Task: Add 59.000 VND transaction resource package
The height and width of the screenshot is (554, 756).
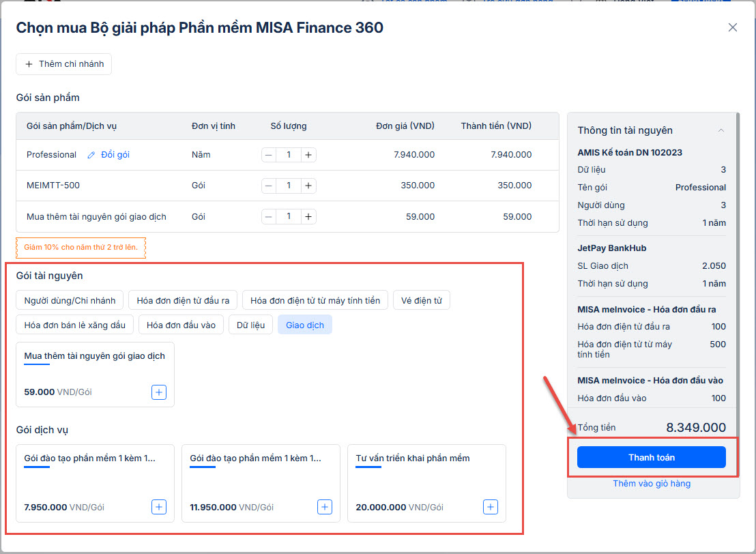Action: coord(159,392)
